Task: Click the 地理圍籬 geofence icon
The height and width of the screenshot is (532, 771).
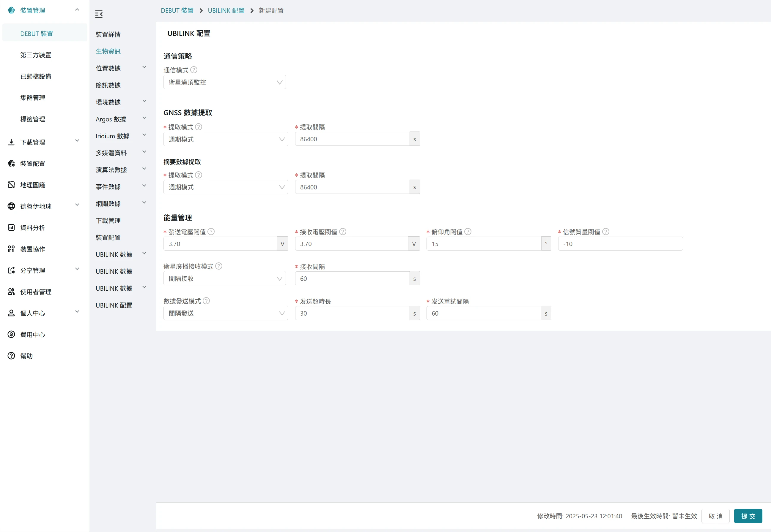Action: [x=11, y=185]
